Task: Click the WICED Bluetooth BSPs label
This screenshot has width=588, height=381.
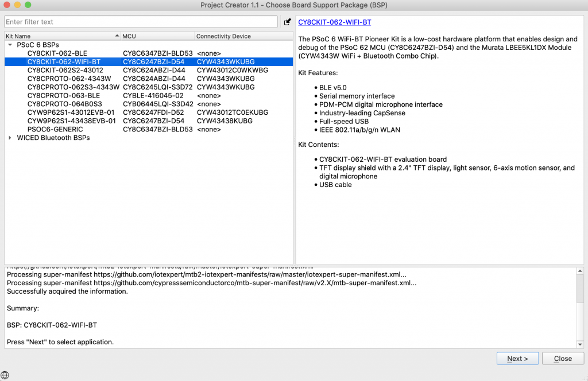Action: click(x=53, y=138)
